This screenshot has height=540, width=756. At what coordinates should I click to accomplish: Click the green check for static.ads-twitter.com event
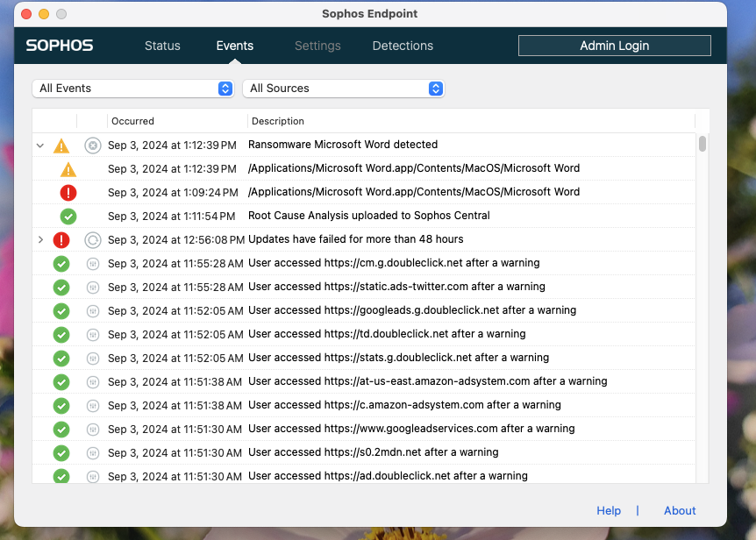61,288
